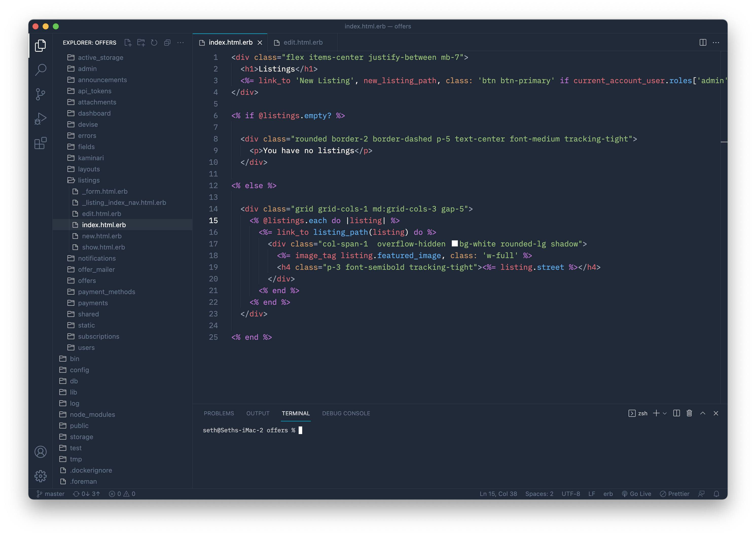Toggle Prettier formatter in status bar
This screenshot has height=537, width=756.
pos(674,494)
